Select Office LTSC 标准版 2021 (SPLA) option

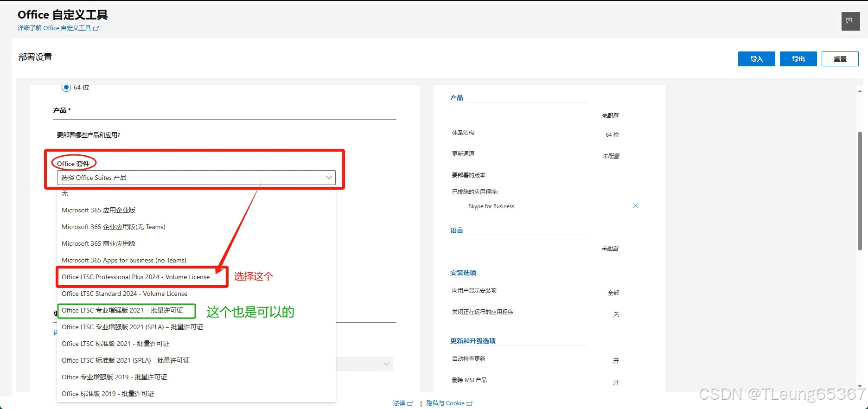[x=196, y=360]
